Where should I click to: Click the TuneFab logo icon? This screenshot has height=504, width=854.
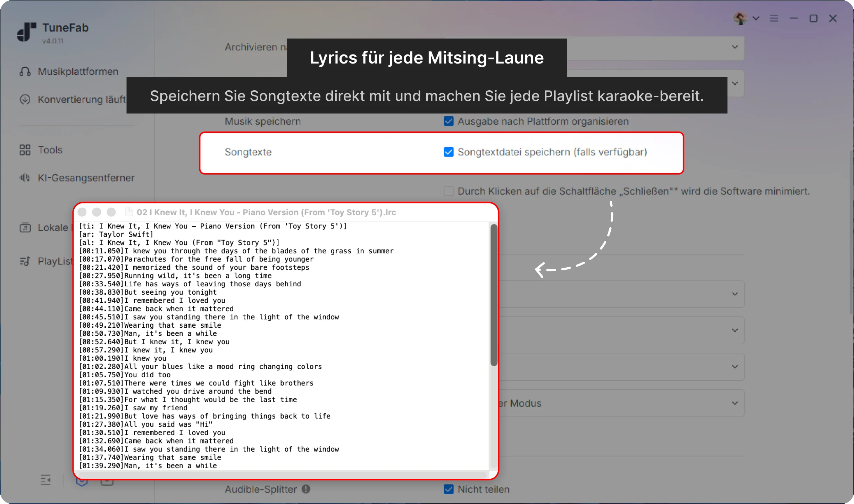(x=27, y=32)
